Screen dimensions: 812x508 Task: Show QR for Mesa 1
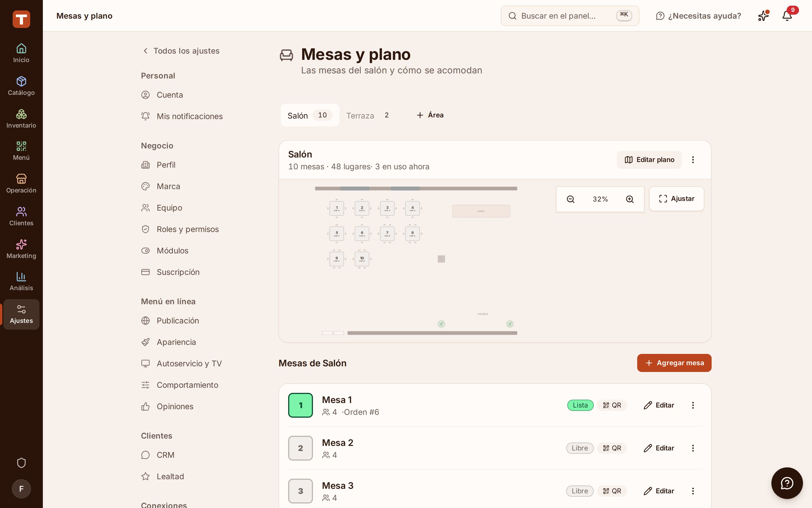612,405
